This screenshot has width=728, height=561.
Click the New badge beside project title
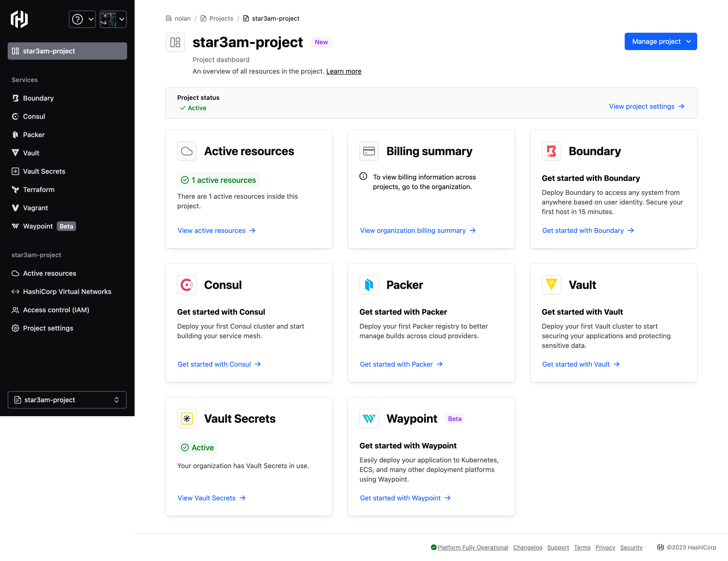click(x=321, y=42)
